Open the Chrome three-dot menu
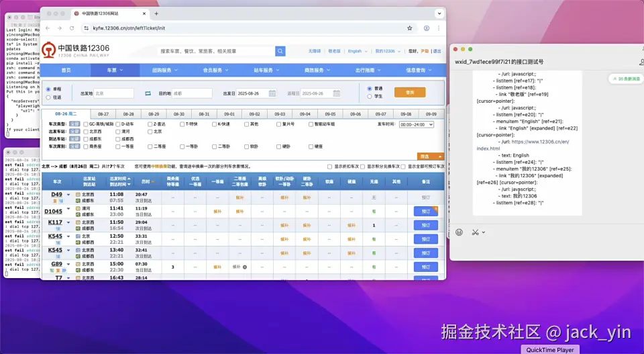The height and width of the screenshot is (354, 644). [x=439, y=28]
